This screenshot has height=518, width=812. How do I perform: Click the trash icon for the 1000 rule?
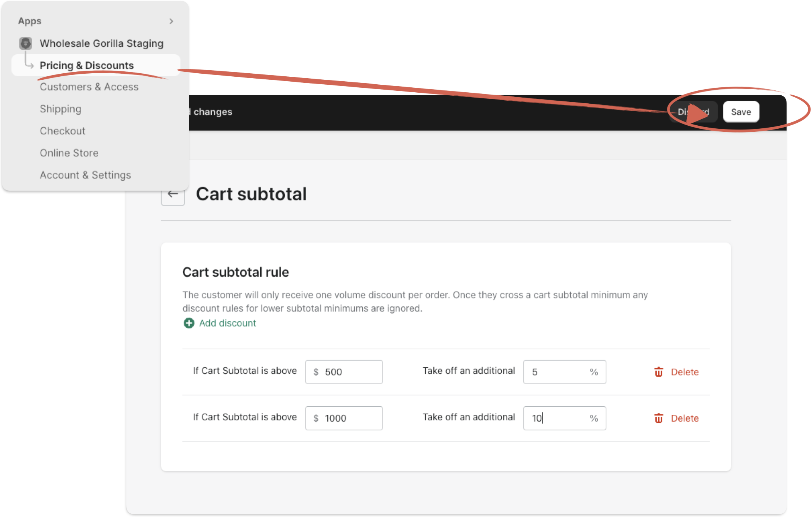(x=659, y=418)
